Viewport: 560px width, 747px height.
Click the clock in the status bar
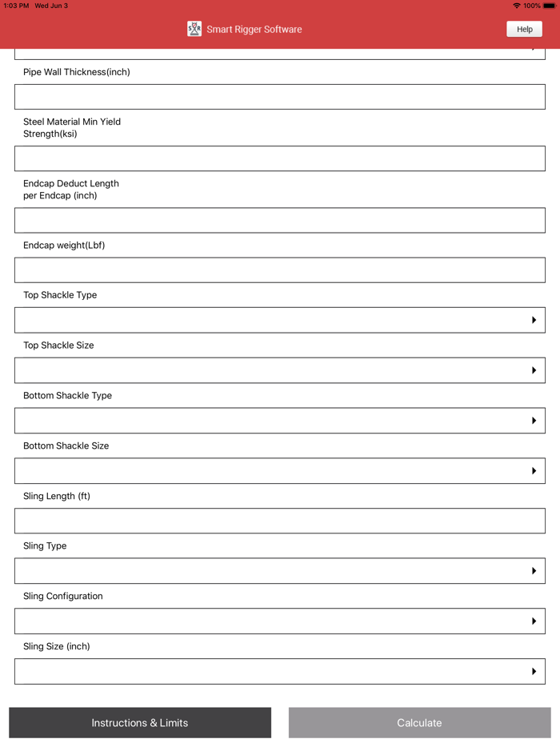14,5
